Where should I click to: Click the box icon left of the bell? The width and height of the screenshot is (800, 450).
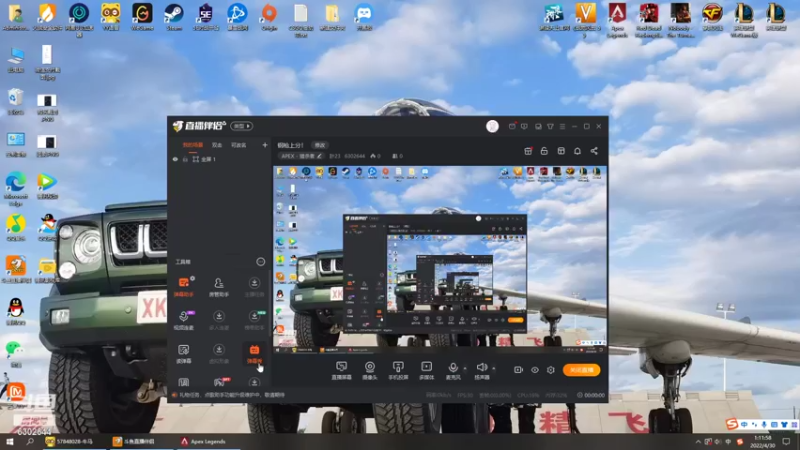tap(561, 151)
